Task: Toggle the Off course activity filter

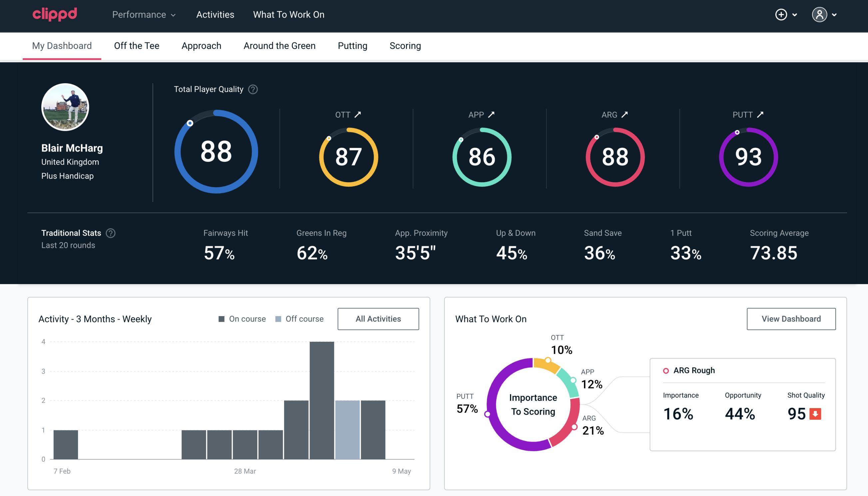Action: (x=298, y=318)
